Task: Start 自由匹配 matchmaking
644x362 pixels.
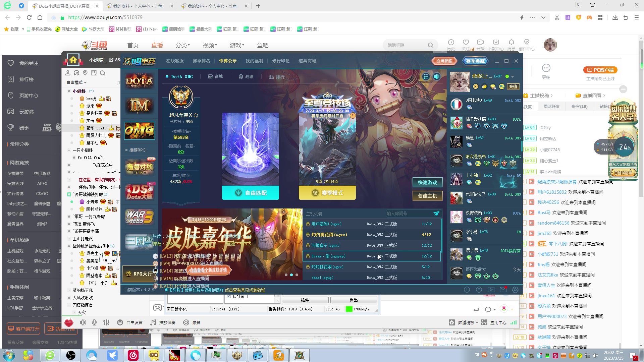Action: click(x=251, y=193)
